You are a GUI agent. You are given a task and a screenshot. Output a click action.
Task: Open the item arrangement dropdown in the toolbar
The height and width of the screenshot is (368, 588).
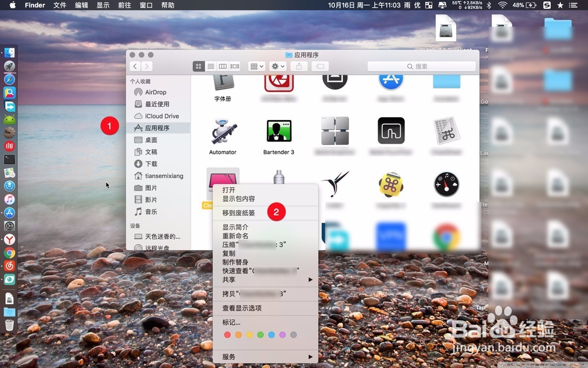255,66
